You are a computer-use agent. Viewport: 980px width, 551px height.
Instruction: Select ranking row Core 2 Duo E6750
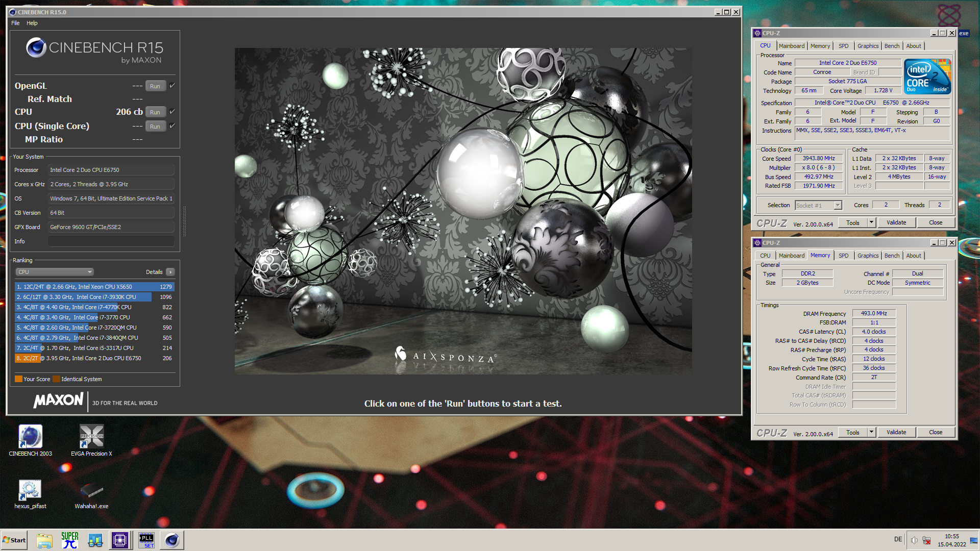[x=94, y=358]
